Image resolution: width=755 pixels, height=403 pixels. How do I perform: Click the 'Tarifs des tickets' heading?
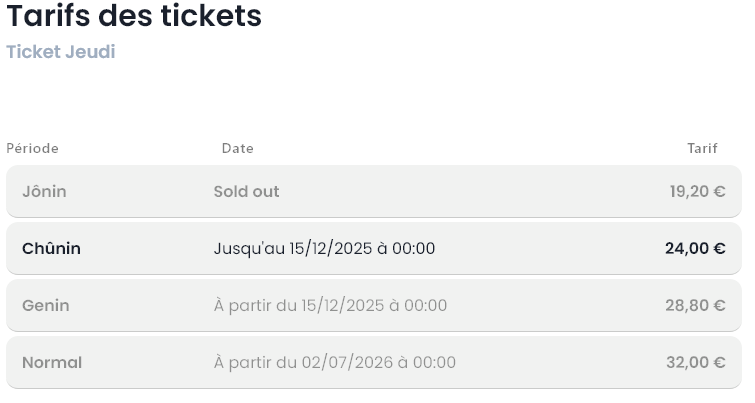point(134,17)
